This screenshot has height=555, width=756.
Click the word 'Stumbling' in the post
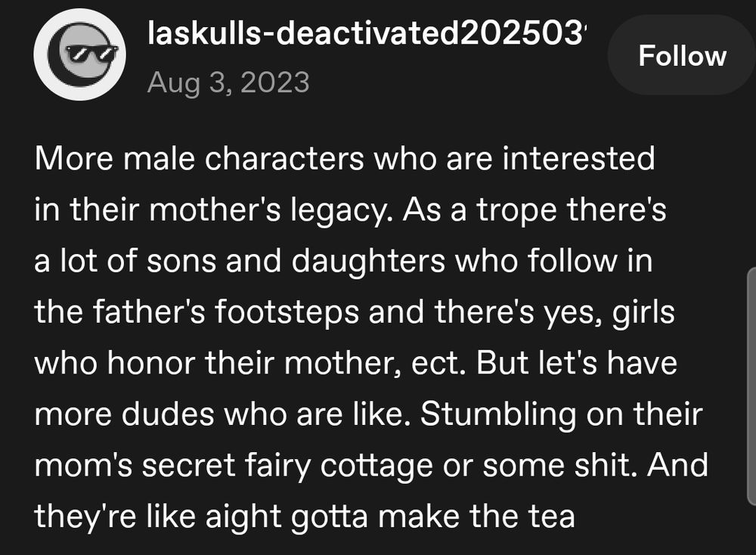click(x=498, y=414)
